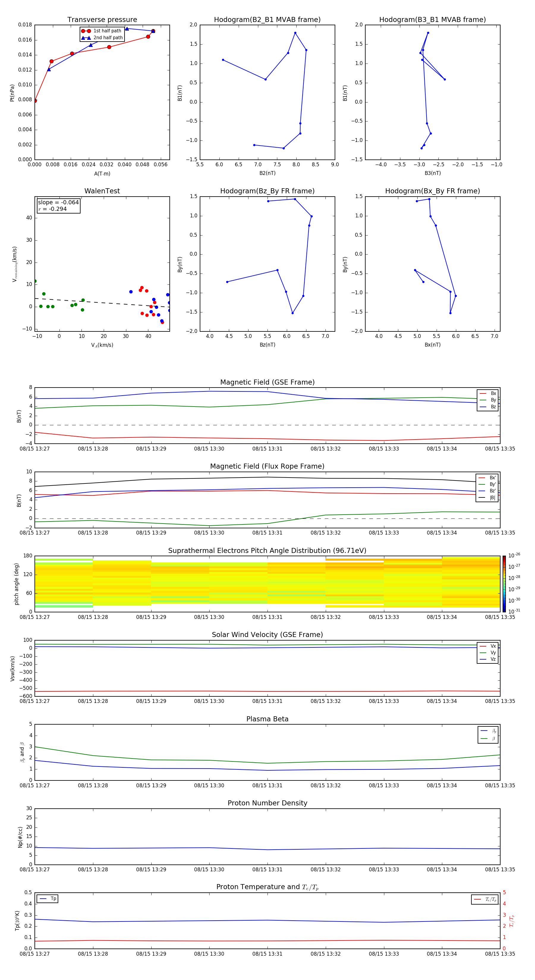
Task: Select 'Bx'' in Flux Rope legend
Action: click(x=487, y=478)
